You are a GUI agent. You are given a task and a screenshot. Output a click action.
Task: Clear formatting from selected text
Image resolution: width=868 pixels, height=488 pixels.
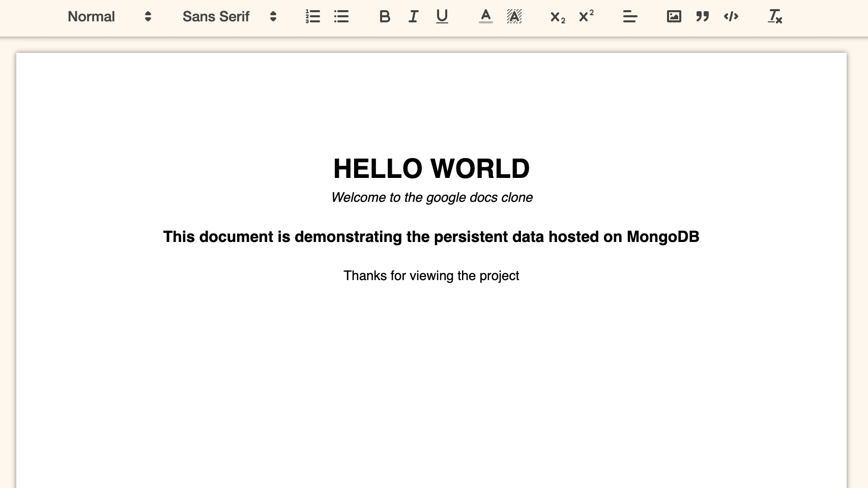point(775,17)
